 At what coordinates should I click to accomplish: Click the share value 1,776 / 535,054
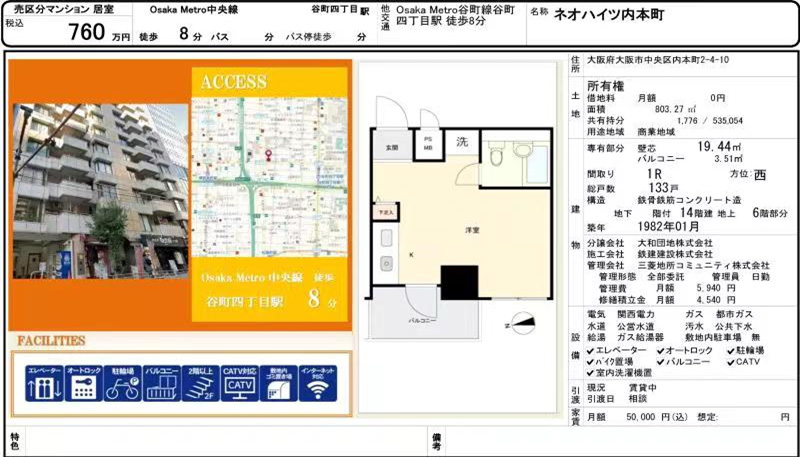pyautogui.click(x=710, y=121)
